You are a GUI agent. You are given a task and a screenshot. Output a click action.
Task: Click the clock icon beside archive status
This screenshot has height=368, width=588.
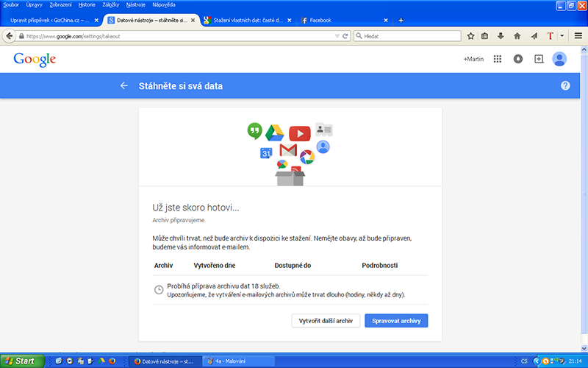click(x=159, y=290)
